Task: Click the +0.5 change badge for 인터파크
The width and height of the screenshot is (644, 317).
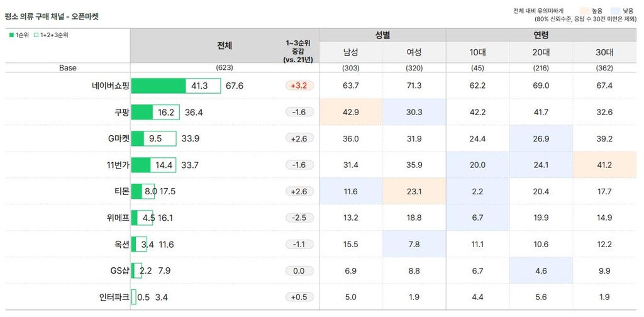Action: [299, 297]
